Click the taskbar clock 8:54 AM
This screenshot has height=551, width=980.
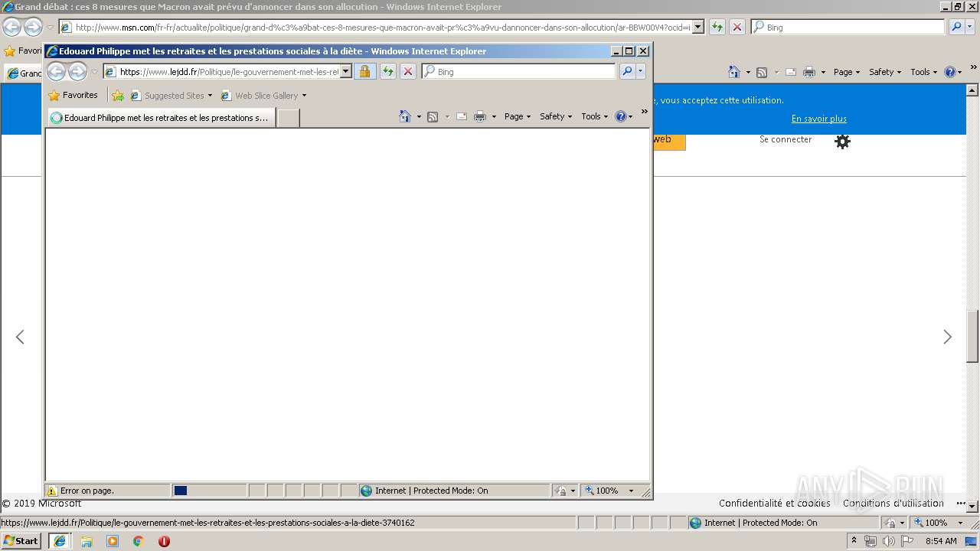tap(941, 541)
